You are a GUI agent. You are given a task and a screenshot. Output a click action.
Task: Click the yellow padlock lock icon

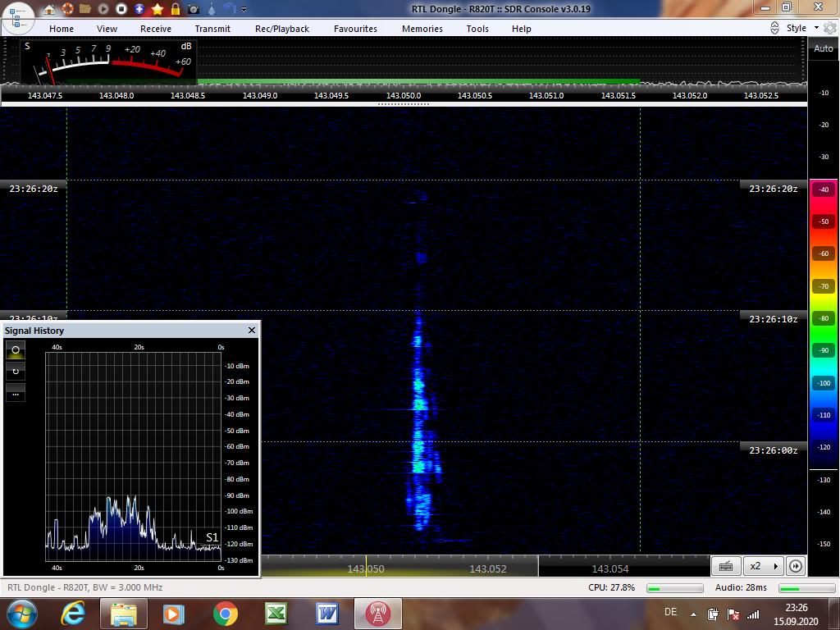[176, 9]
